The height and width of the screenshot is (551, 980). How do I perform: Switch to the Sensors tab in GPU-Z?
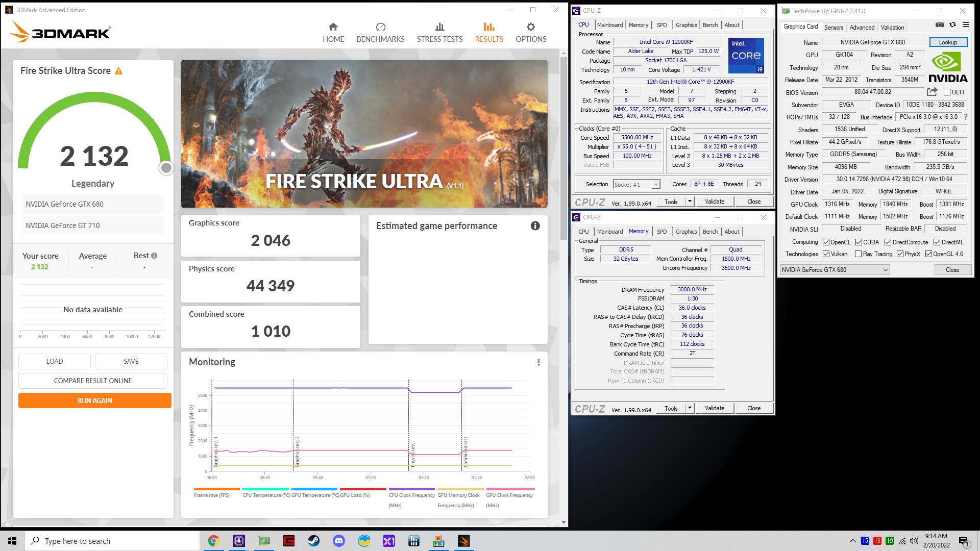834,28
